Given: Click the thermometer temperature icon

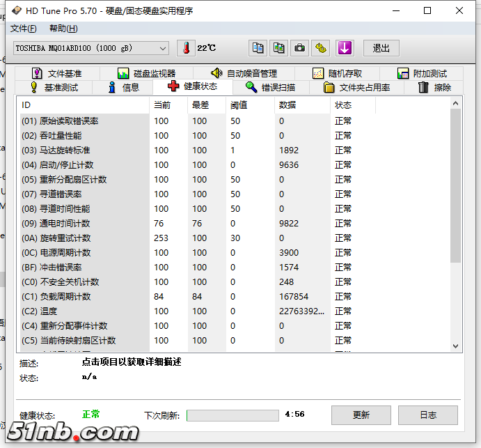Looking at the screenshot, I should [186, 48].
